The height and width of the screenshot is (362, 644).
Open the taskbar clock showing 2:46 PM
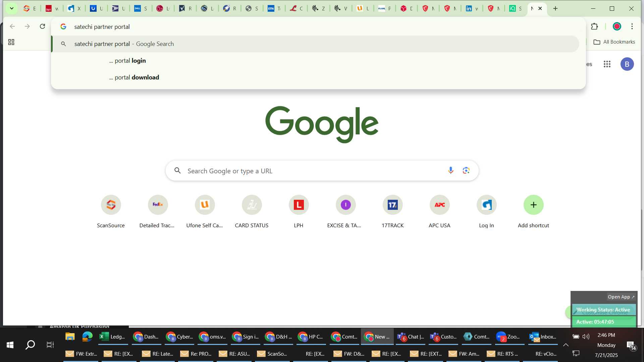606,345
